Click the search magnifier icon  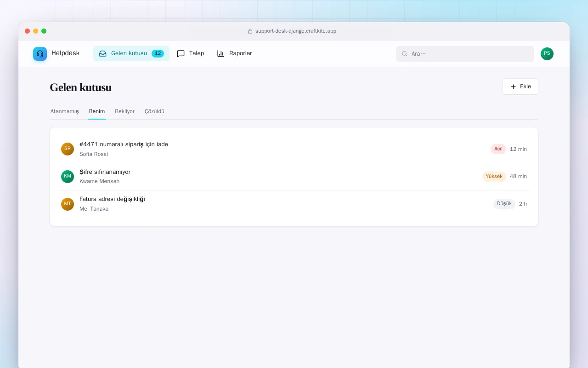click(405, 54)
